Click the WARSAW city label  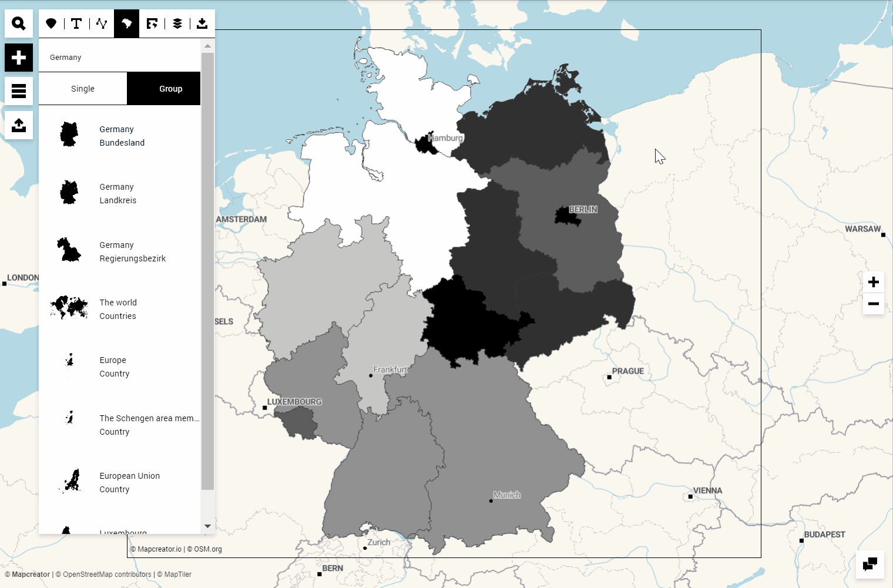(863, 229)
